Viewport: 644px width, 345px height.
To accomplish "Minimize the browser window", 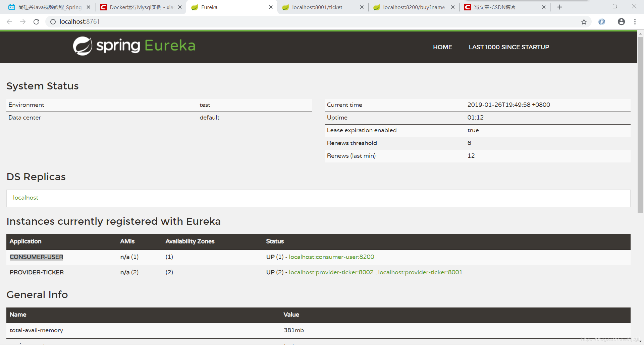I will [596, 6].
